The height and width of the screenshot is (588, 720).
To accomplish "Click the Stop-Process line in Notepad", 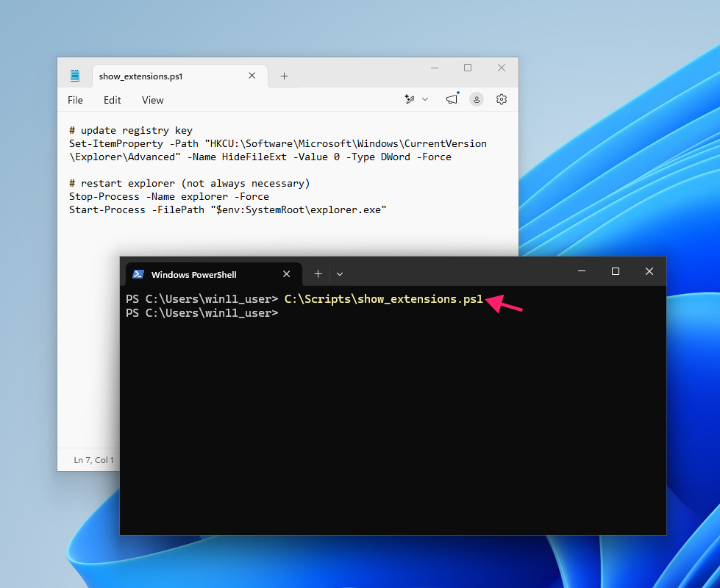I will point(169,196).
